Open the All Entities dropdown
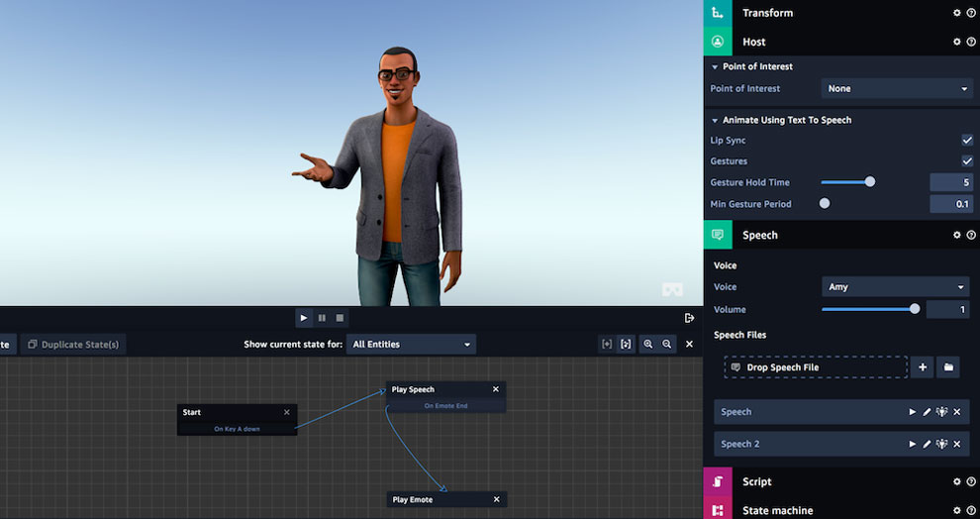This screenshot has width=980, height=519. [x=411, y=345]
